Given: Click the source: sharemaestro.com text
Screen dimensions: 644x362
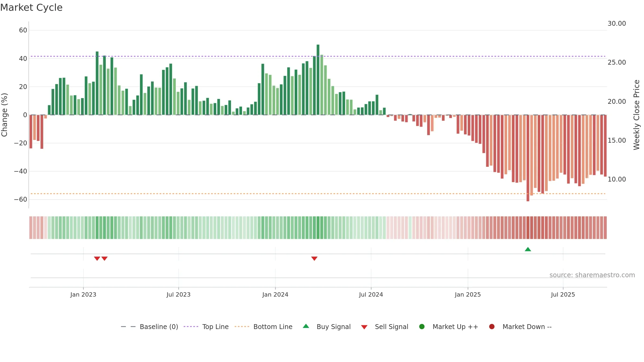Looking at the screenshot, I should pos(592,275).
